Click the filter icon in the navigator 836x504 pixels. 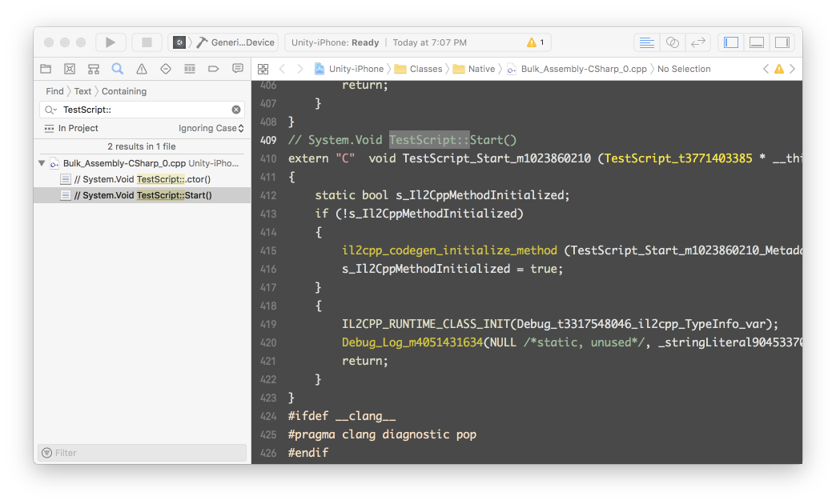(x=47, y=452)
